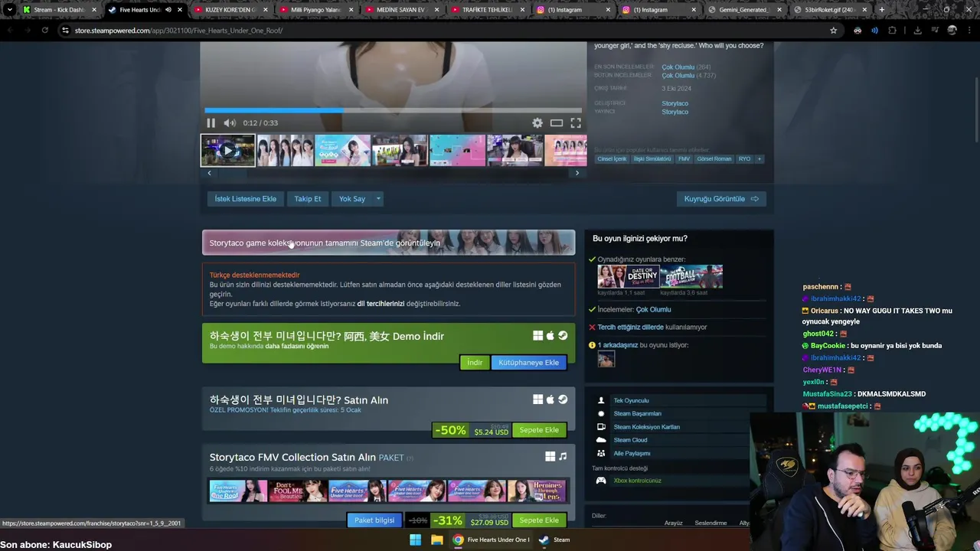
Task: Open File Explorer from taskbar
Action: pos(436,540)
